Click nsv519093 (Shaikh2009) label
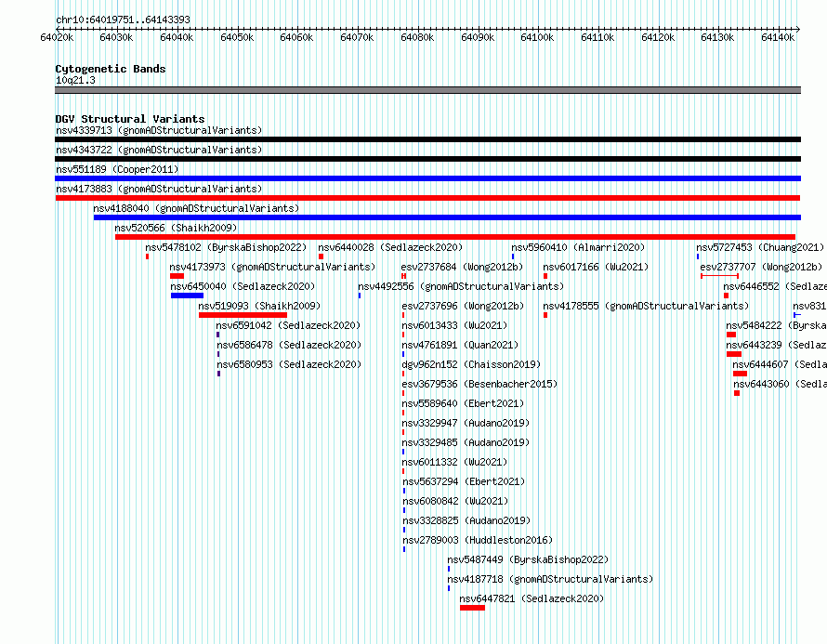 click(259, 306)
